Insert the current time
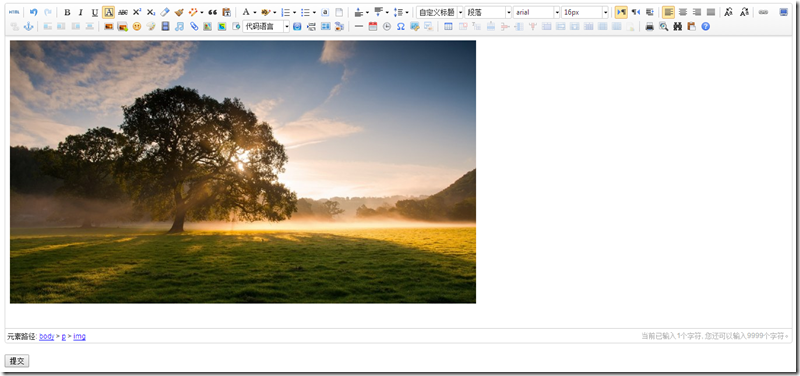Viewport: 800px width, 376px height. [387, 27]
